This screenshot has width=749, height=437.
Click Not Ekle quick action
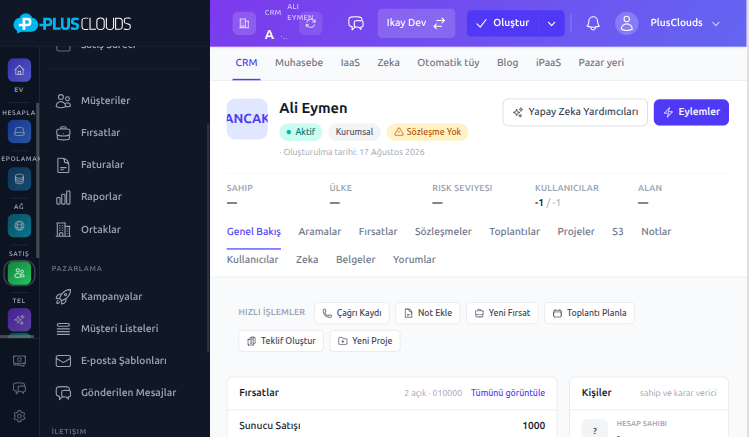[428, 313]
